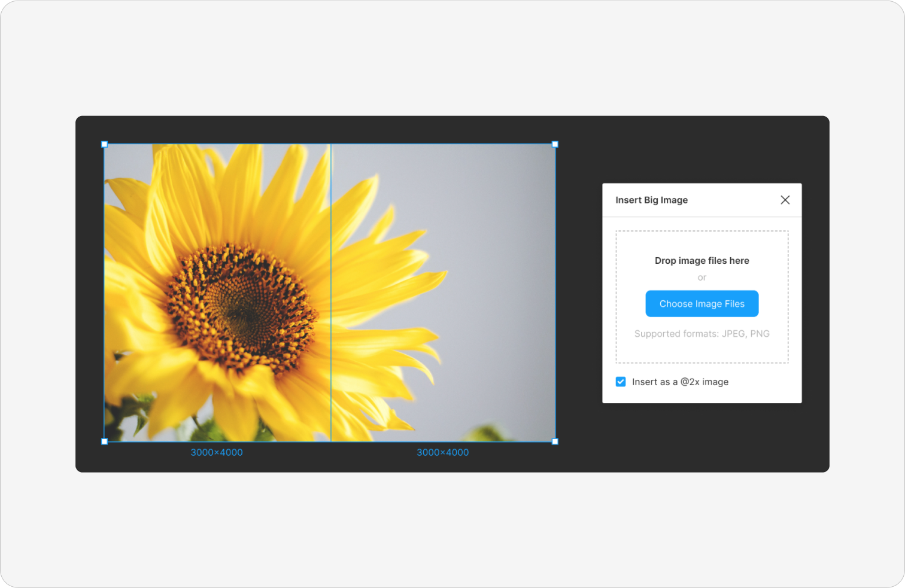This screenshot has width=905, height=588.
Task: Click the "Supported formats: JPEG, PNG" text
Action: pos(701,333)
